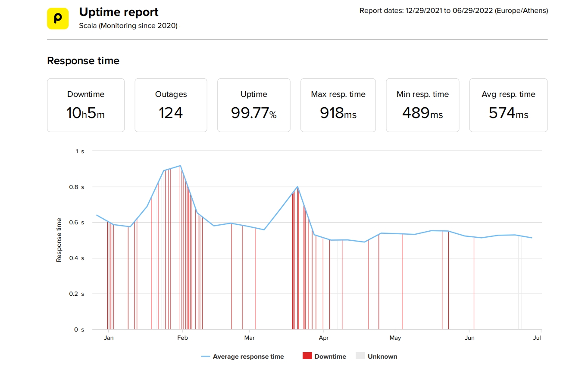
Task: Click the Apr label on the x-axis
Action: coord(324,338)
